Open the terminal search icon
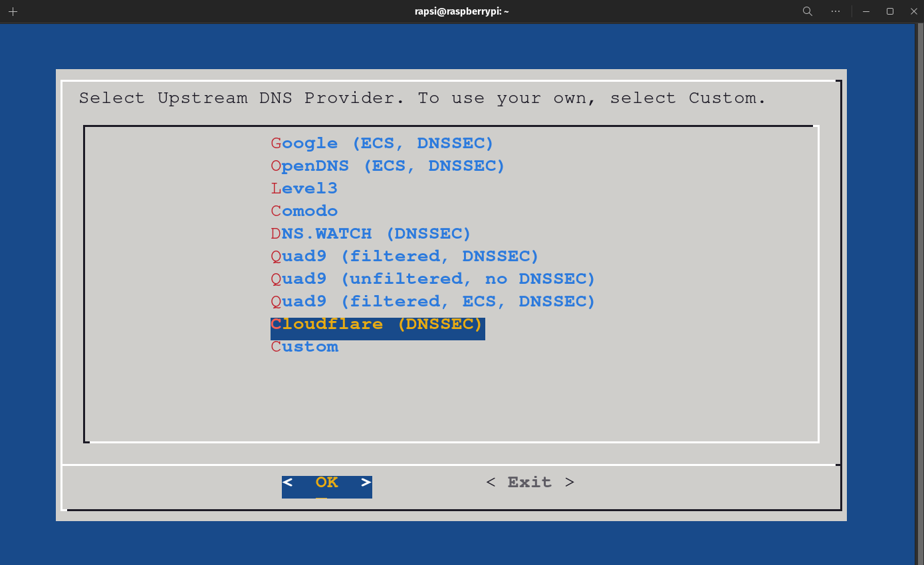The width and height of the screenshot is (924, 565). tap(808, 11)
